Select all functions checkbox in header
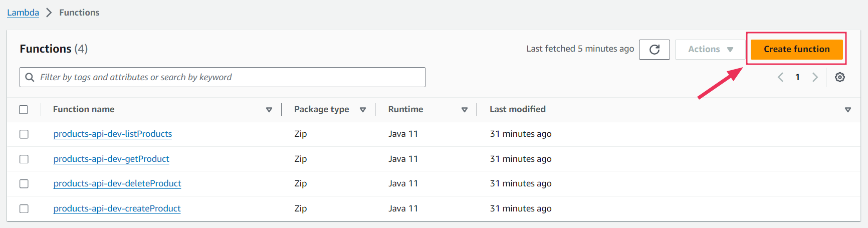Screen dimensions: 868x228 [x=24, y=109]
